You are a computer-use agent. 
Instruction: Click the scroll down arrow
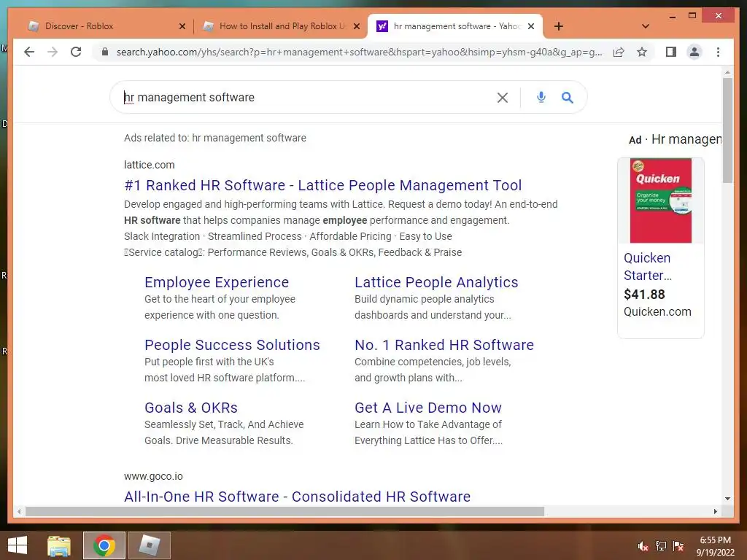click(x=727, y=499)
